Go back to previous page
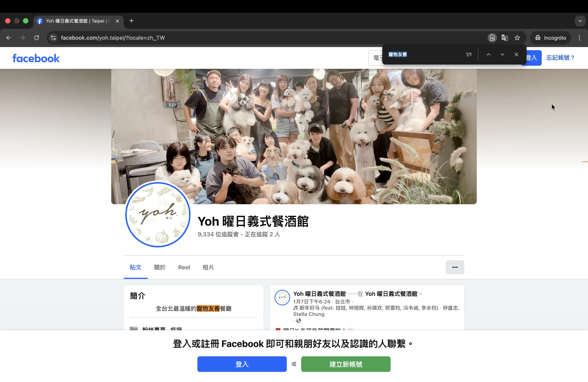This screenshot has height=382, width=588. [9, 38]
